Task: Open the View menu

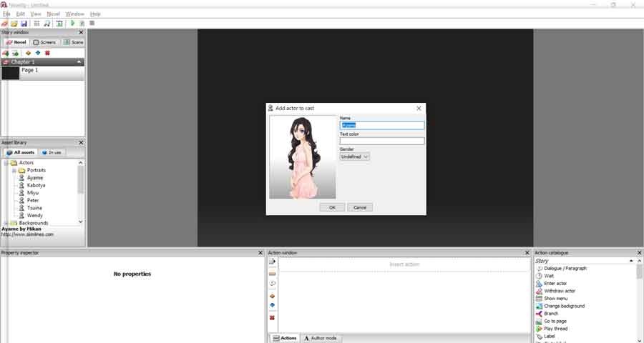Action: 36,14
